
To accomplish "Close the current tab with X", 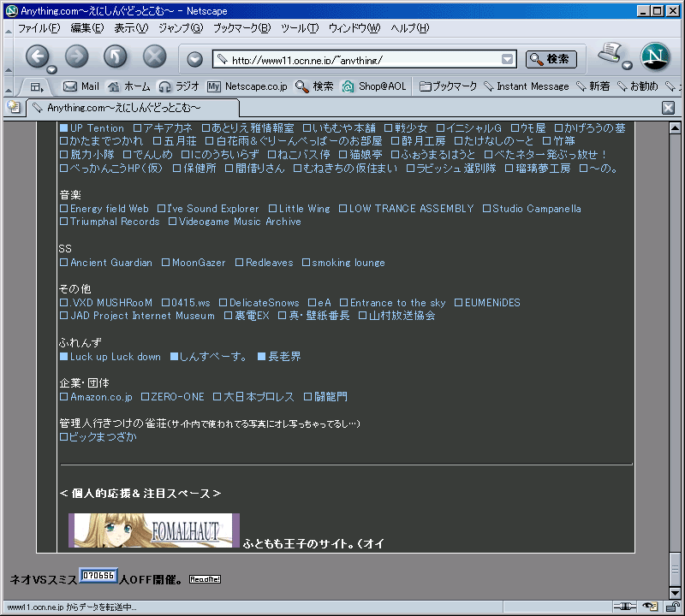I will click(668, 108).
